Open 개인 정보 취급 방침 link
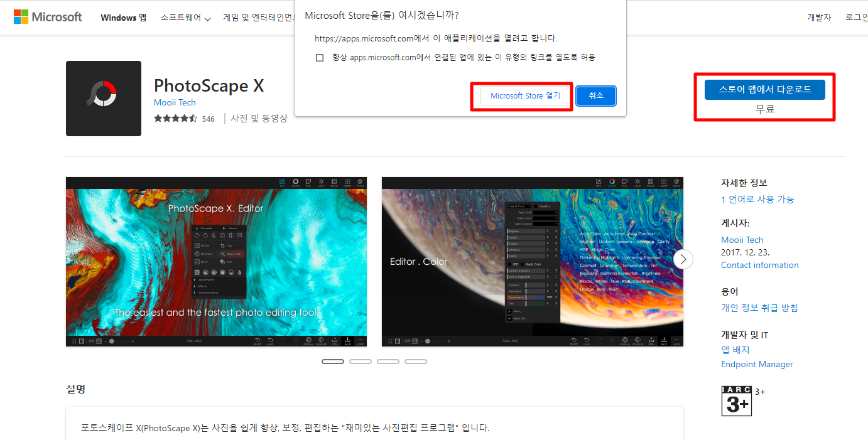Screen dimensions: 868x440 tap(759, 308)
